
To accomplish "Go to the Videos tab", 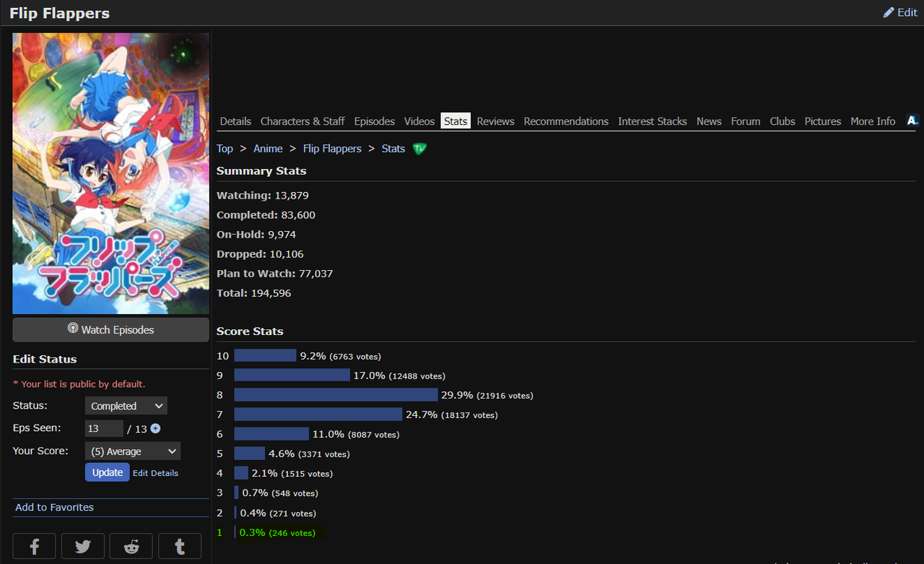I will pos(419,121).
